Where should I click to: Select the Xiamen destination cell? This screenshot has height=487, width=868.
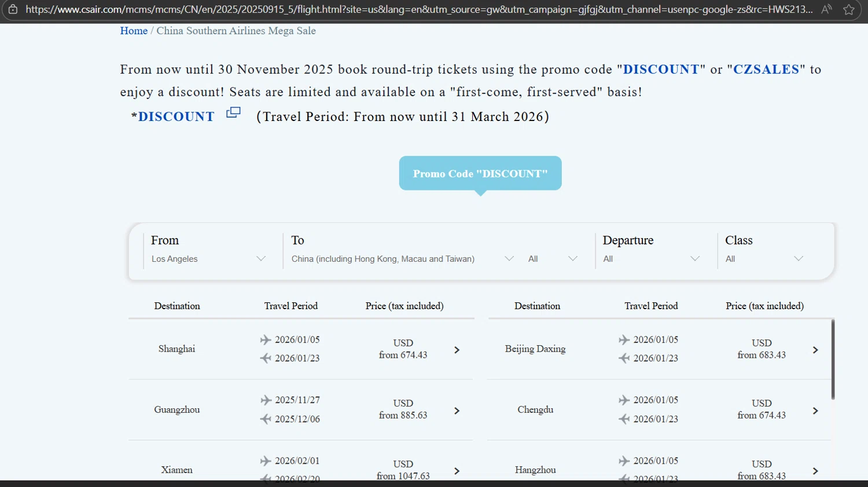[x=177, y=470]
